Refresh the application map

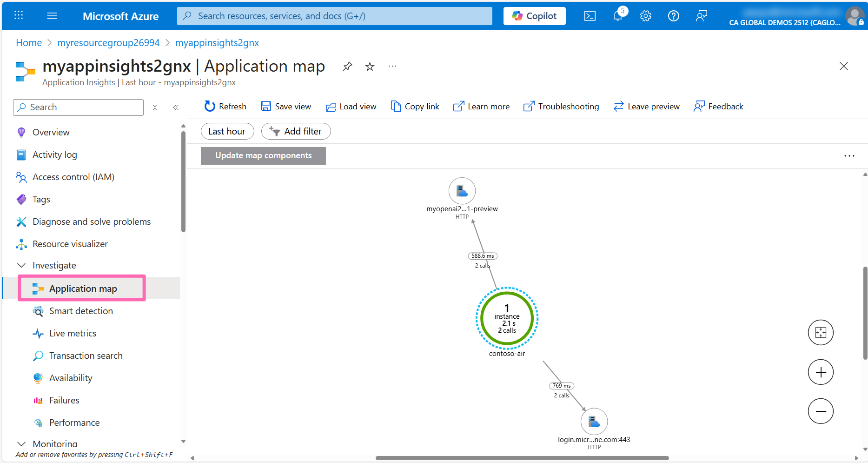225,106
